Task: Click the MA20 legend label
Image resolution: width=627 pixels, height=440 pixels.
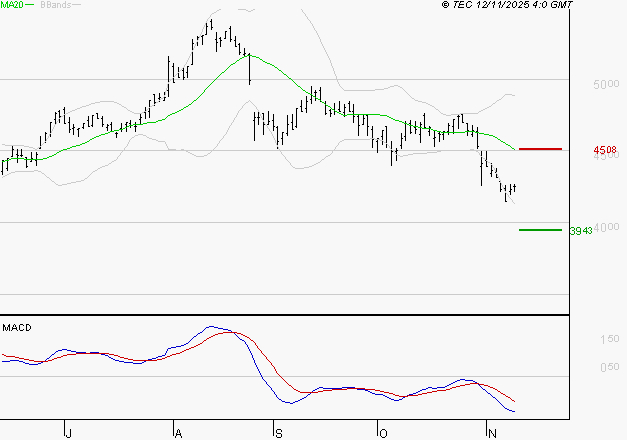Action: coord(12,5)
